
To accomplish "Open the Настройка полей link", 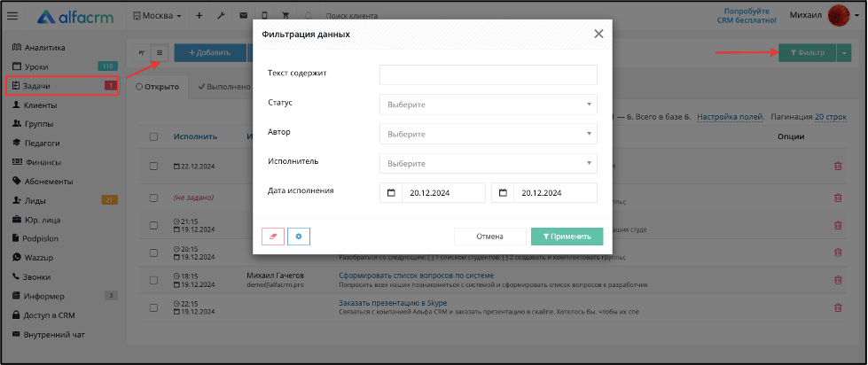I will [731, 117].
